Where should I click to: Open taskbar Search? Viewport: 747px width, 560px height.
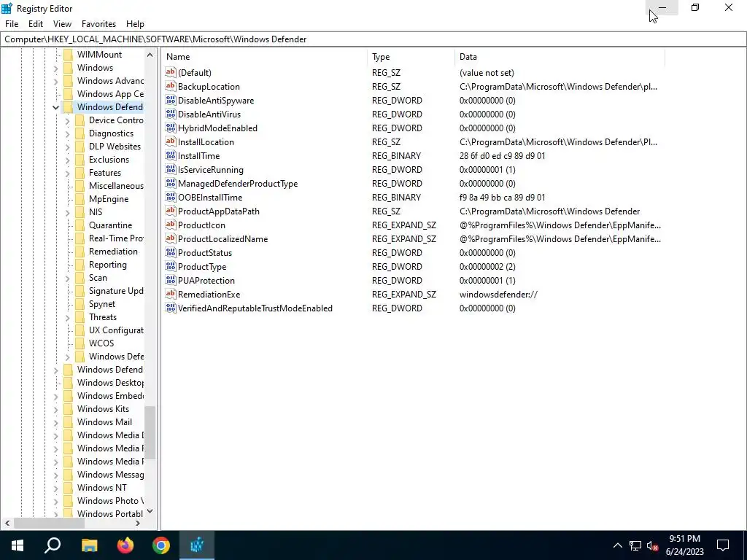(x=53, y=545)
